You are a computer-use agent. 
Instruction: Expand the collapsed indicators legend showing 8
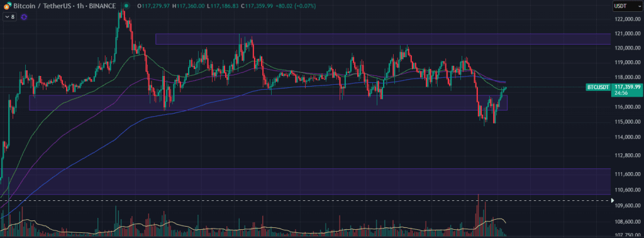click(10, 17)
